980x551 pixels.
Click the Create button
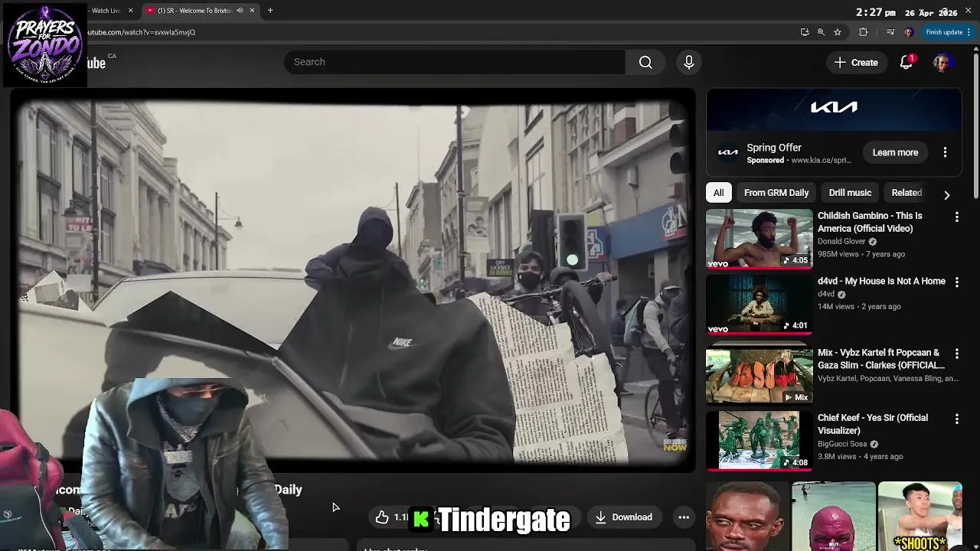pyautogui.click(x=856, y=62)
